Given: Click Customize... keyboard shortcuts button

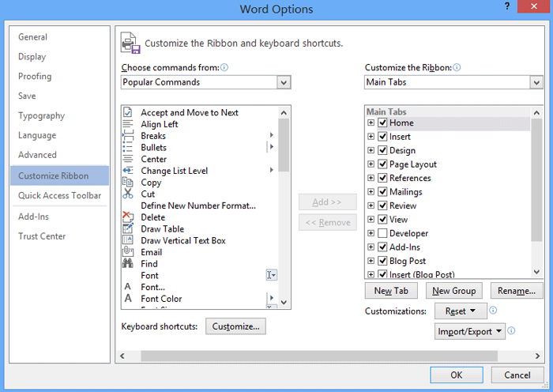Looking at the screenshot, I should 235,326.
